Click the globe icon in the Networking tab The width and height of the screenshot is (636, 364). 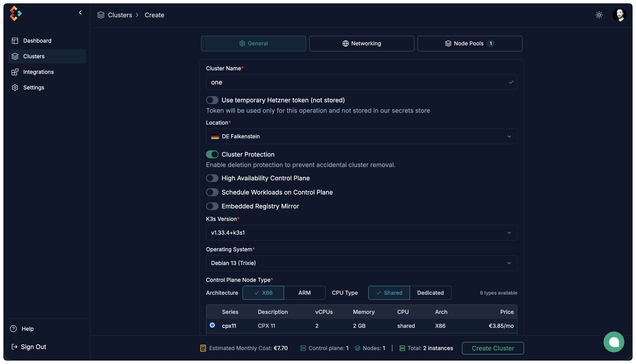(x=345, y=43)
